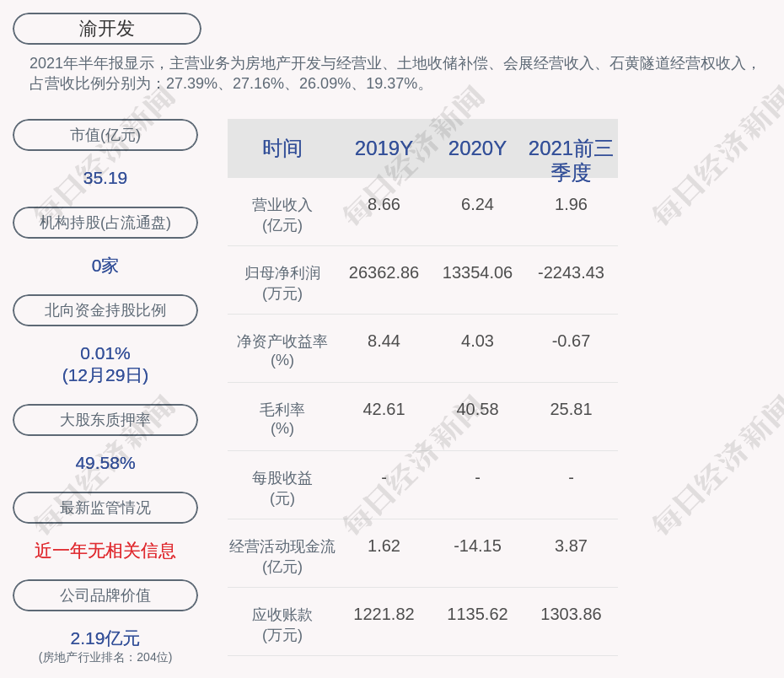Click the 归母净利润(万元) row label
Viewport: 784px width, 678px height.
pyautogui.click(x=282, y=283)
